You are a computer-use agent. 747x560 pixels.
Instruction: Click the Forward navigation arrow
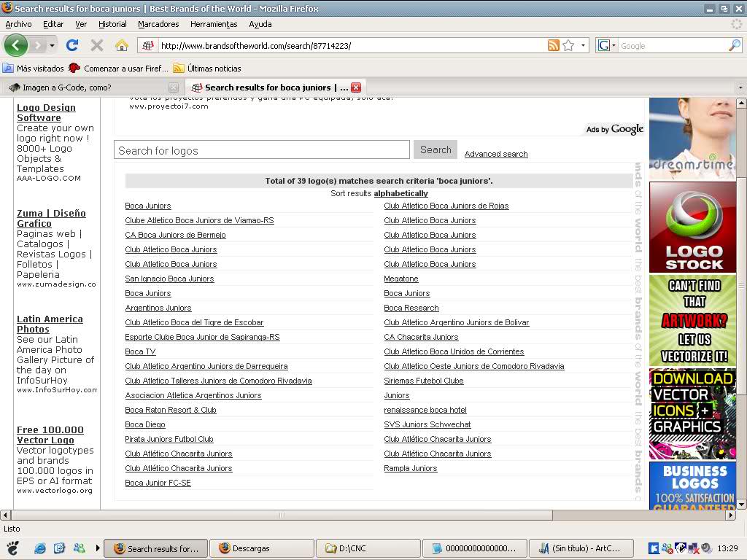[x=38, y=46]
